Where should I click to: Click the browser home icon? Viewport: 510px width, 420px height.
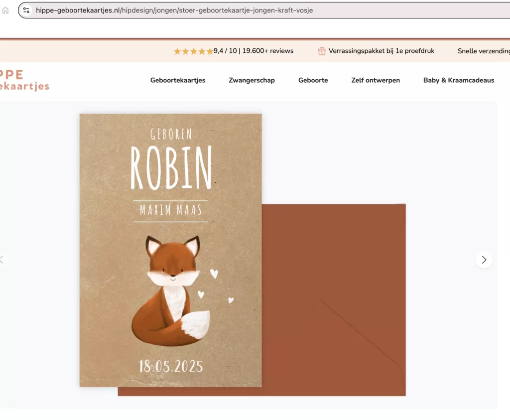[x=5, y=10]
